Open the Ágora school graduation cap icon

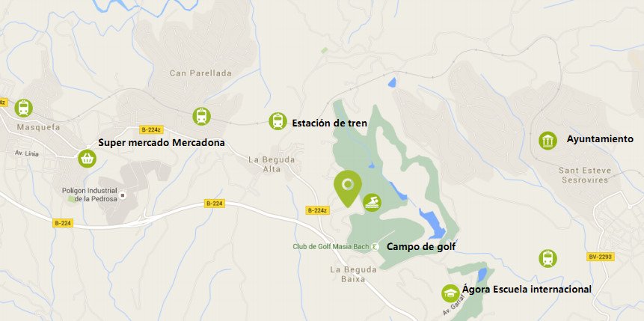click(x=450, y=293)
